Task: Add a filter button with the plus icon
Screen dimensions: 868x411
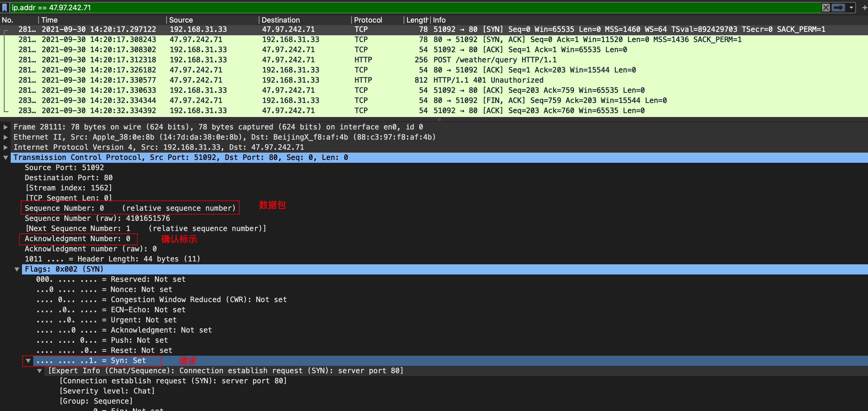Action: coord(864,7)
